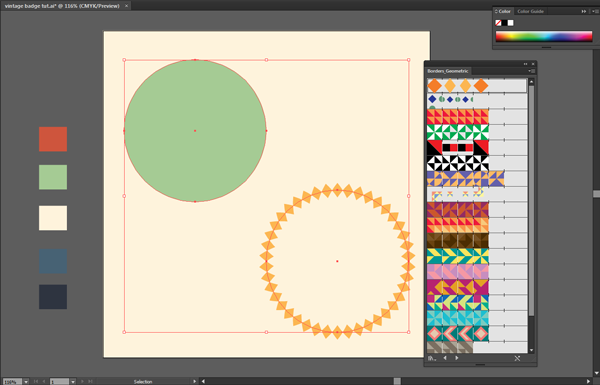Click the zoom percentage field

[13, 382]
